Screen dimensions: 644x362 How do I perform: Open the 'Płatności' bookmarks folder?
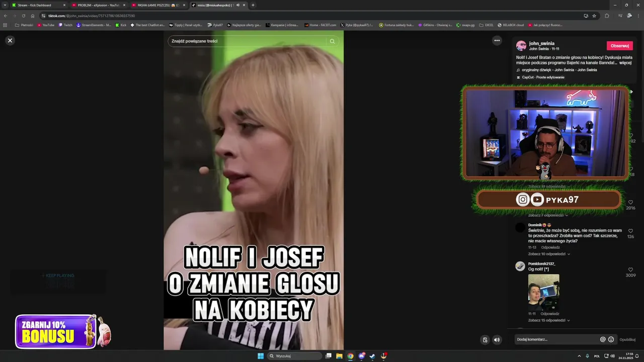tap(24, 25)
